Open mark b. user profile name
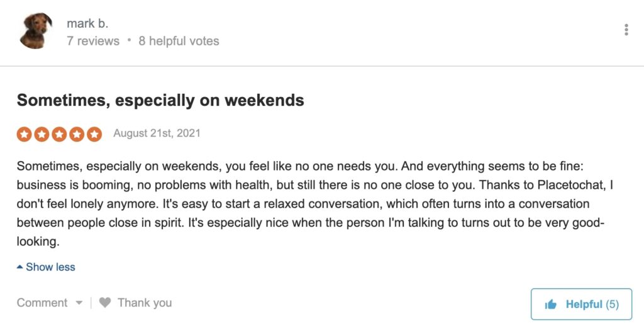The image size is (644, 323). pos(87,24)
